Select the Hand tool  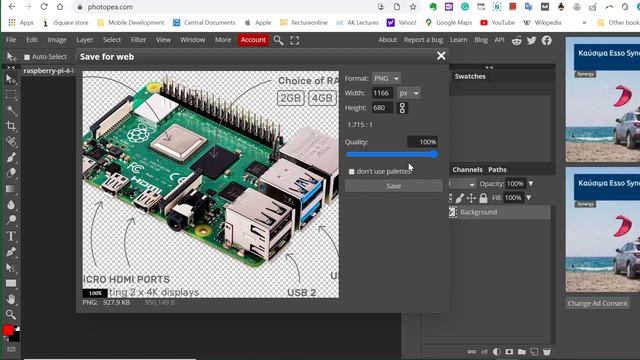pyautogui.click(x=11, y=299)
